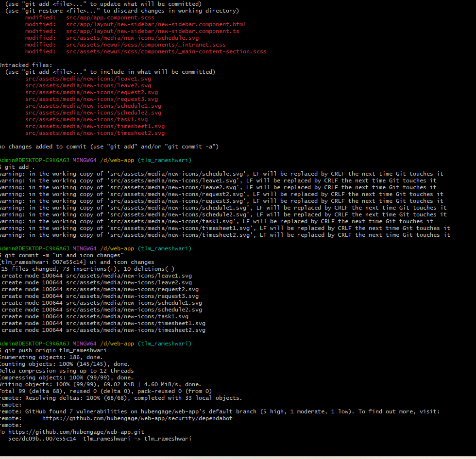
Task: Click the 'git commit -m' command line
Action: [x=63, y=255]
